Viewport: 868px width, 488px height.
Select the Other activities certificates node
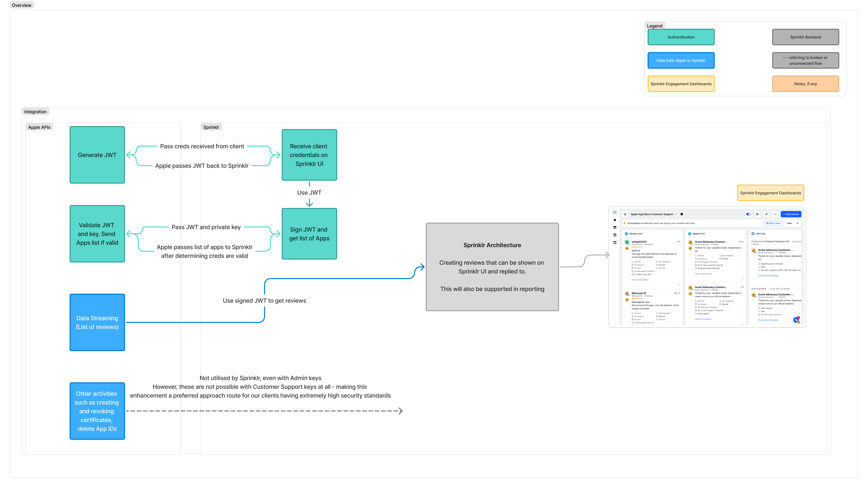coord(97,411)
